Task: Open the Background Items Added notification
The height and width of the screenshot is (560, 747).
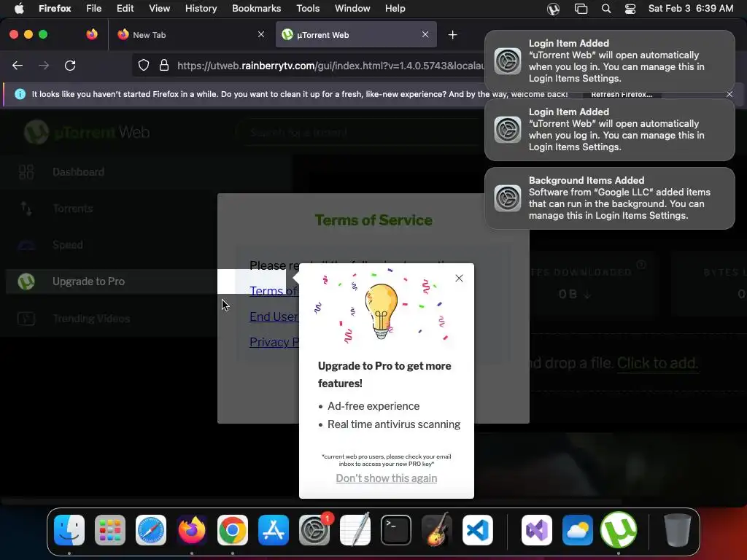Action: click(x=609, y=198)
